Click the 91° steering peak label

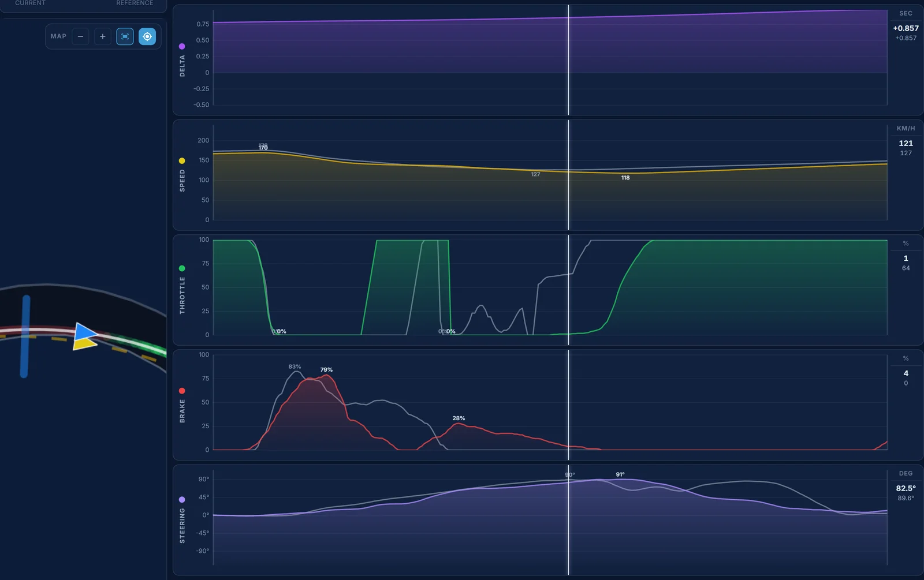620,474
